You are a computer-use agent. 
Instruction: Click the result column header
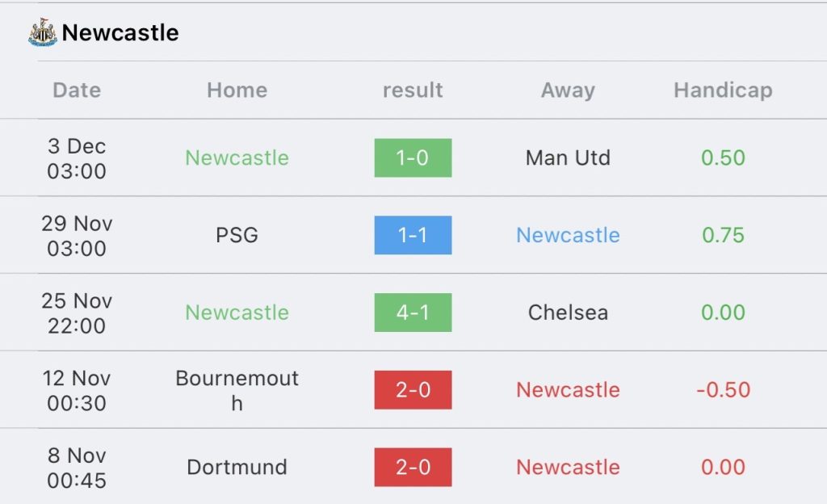413,90
